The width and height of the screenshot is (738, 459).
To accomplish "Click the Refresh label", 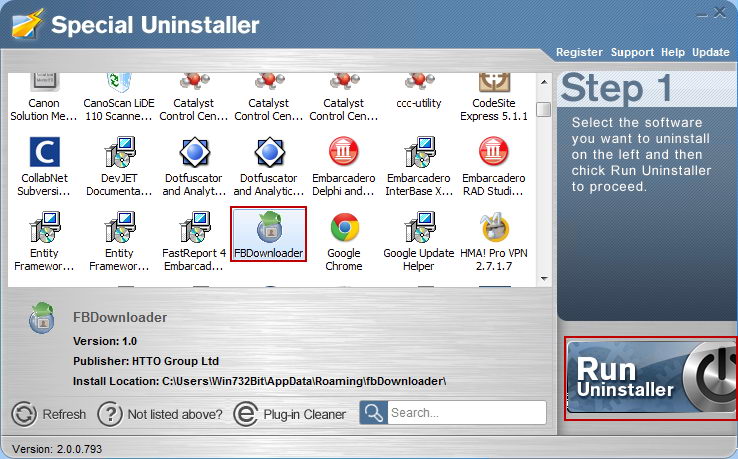I will pyautogui.click(x=64, y=414).
